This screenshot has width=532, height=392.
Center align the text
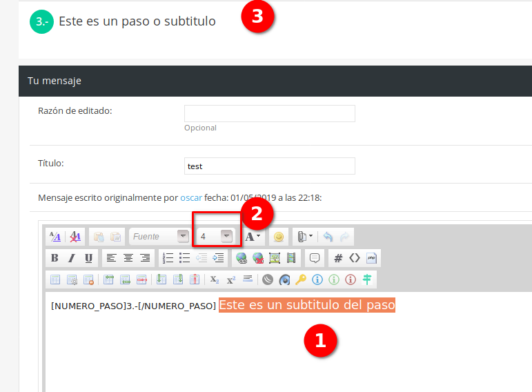point(128,258)
